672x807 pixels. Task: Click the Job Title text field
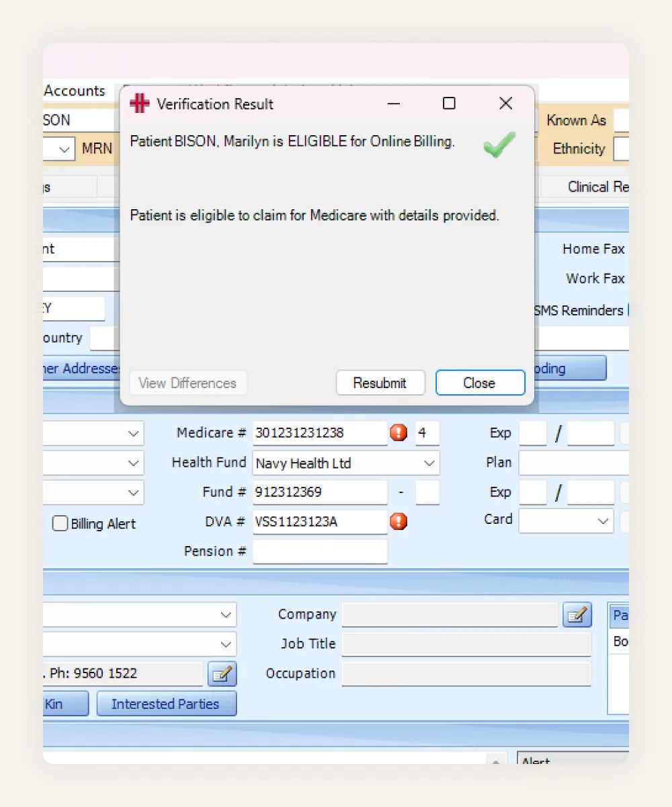(x=466, y=644)
